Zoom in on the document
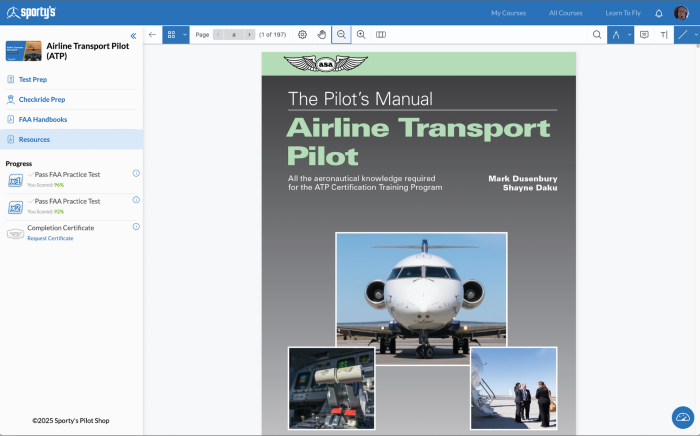Viewport: 700px width, 436px height. point(361,34)
